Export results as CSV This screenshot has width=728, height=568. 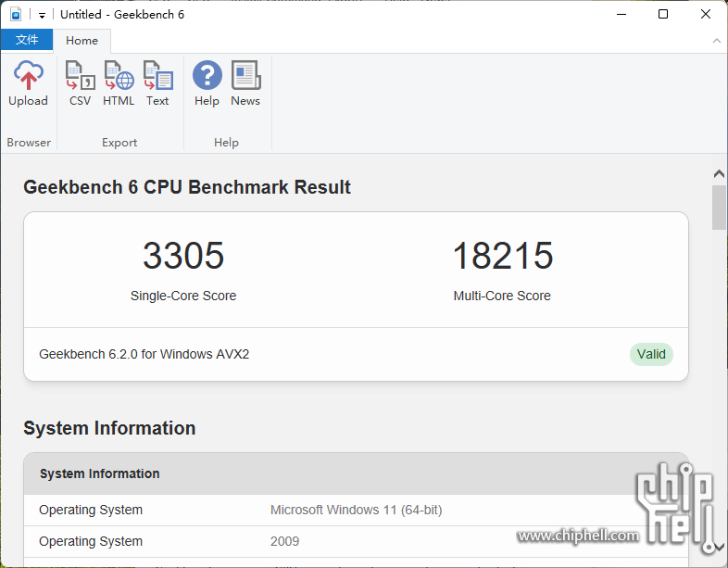[x=80, y=83]
